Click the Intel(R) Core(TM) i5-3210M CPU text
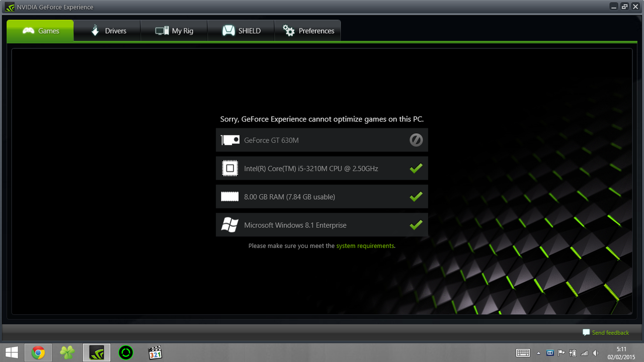This screenshot has height=362, width=644. click(x=311, y=168)
